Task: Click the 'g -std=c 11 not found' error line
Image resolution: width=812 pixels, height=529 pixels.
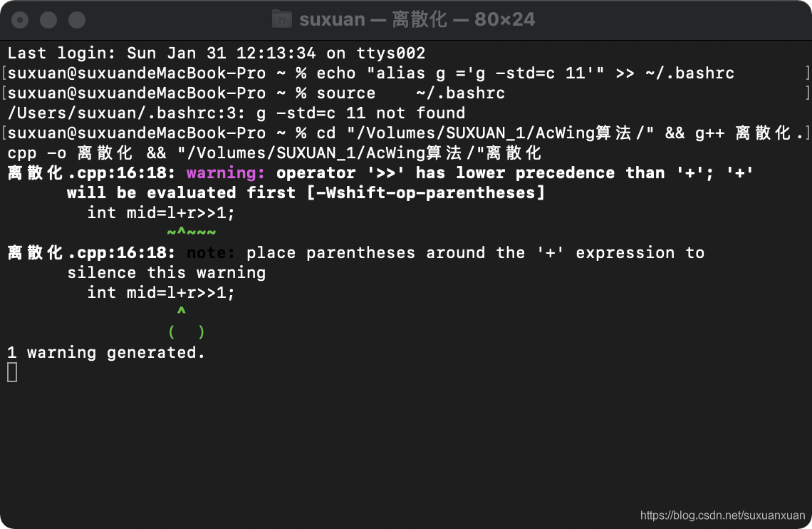Action: [x=236, y=113]
